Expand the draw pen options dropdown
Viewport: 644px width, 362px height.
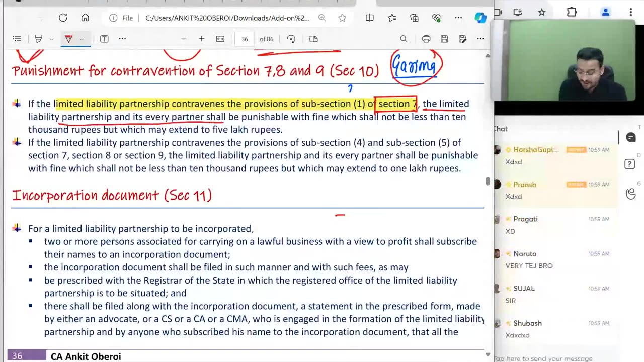click(82, 39)
